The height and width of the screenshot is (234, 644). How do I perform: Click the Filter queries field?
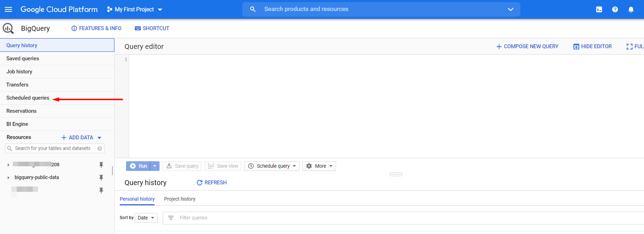click(x=404, y=218)
